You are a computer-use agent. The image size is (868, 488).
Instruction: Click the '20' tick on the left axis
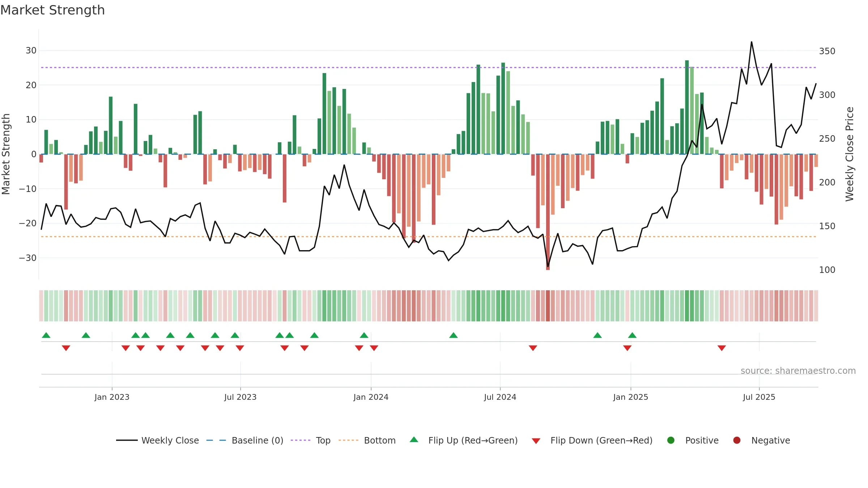coord(31,85)
